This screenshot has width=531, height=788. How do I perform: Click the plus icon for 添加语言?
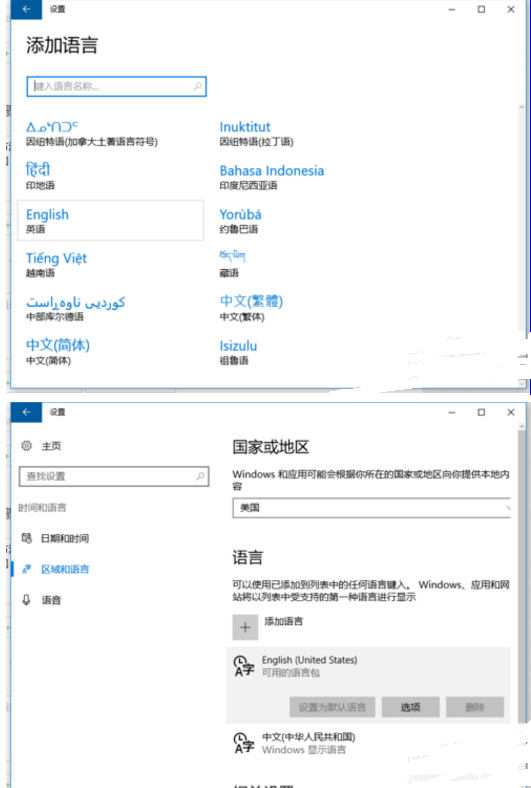(245, 627)
